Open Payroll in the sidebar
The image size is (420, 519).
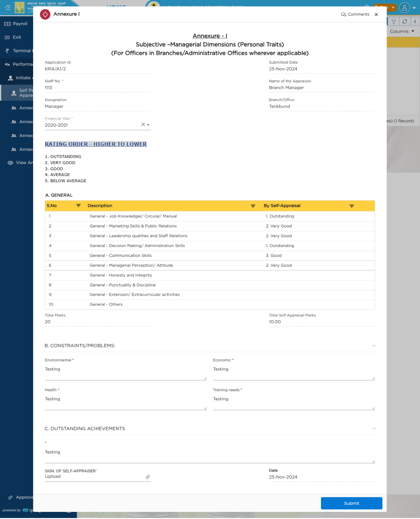point(17,24)
